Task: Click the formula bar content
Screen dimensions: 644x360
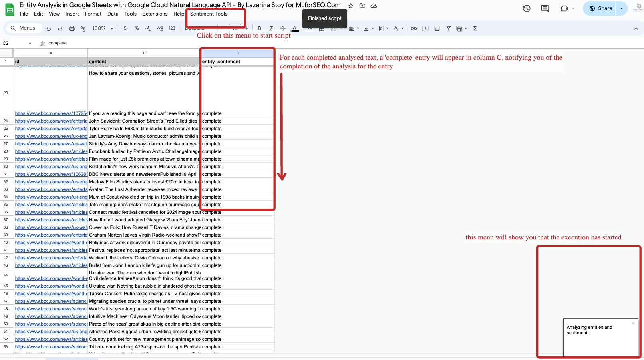Action: click(58, 43)
